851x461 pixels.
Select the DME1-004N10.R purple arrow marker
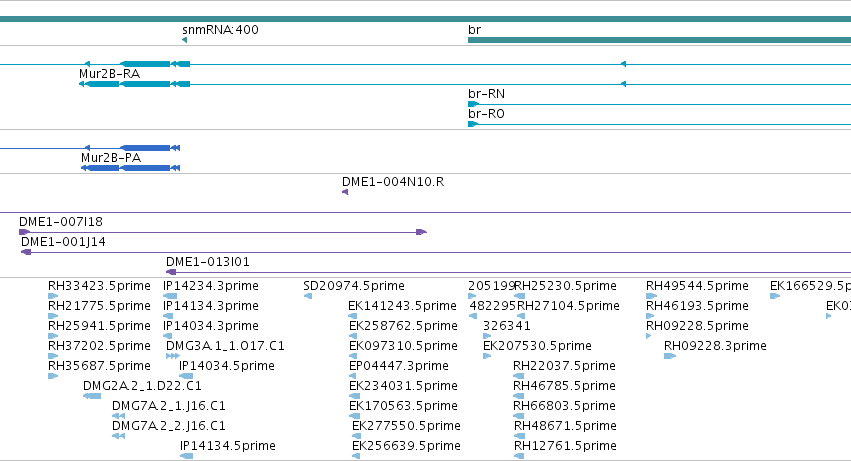pyautogui.click(x=345, y=192)
